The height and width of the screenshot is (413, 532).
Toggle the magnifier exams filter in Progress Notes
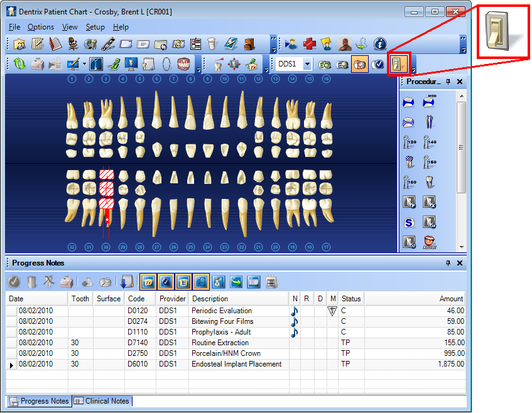201,282
